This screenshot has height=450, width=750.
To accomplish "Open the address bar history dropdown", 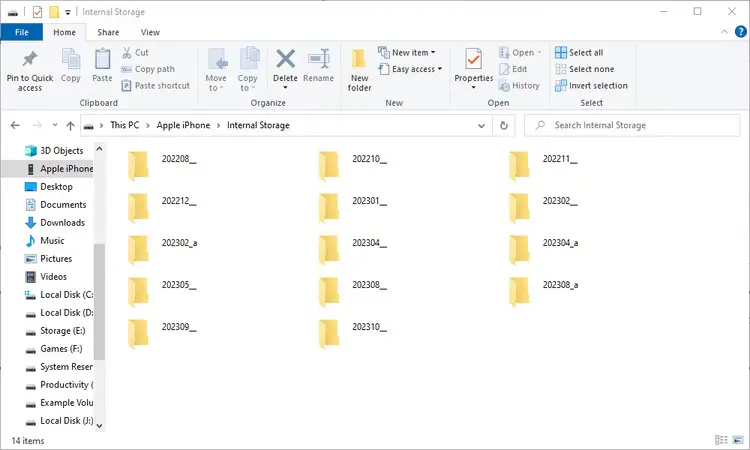I will tap(481, 125).
